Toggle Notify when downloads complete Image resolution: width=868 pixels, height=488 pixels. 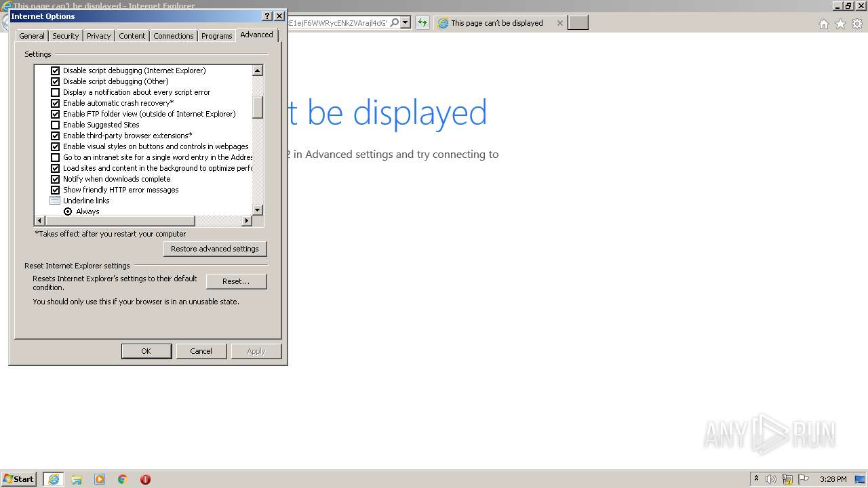[x=56, y=179]
